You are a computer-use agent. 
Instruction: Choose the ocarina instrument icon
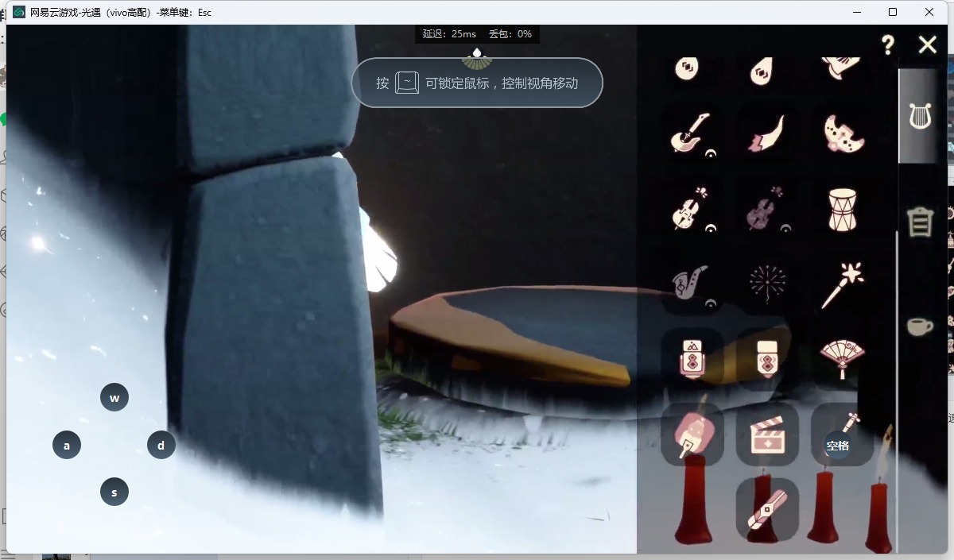[842, 133]
